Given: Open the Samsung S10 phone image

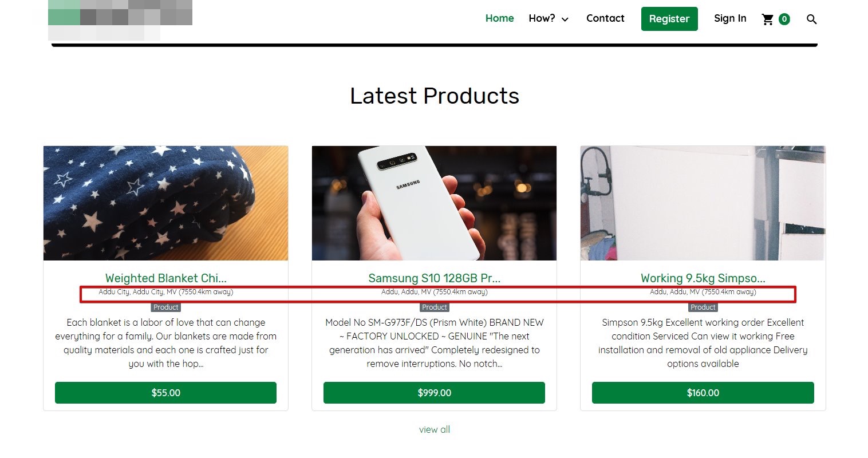Looking at the screenshot, I should click(x=434, y=203).
